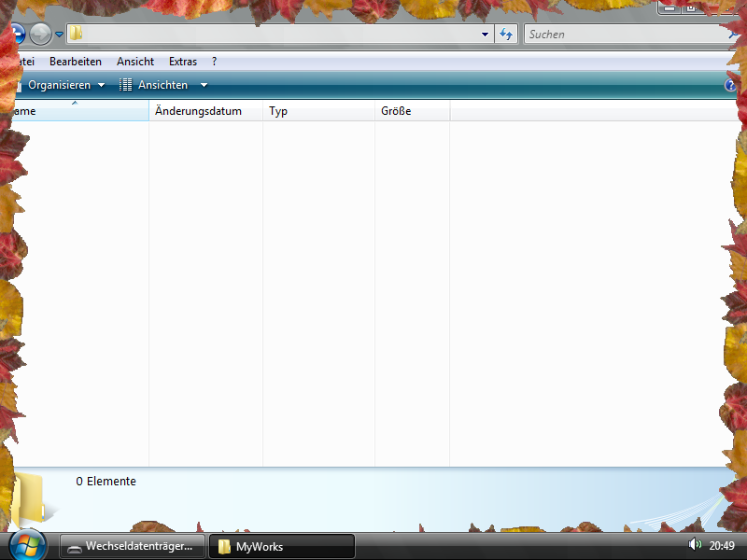The image size is (747, 560).
Task: Click the volume speaker tray icon
Action: pos(694,545)
